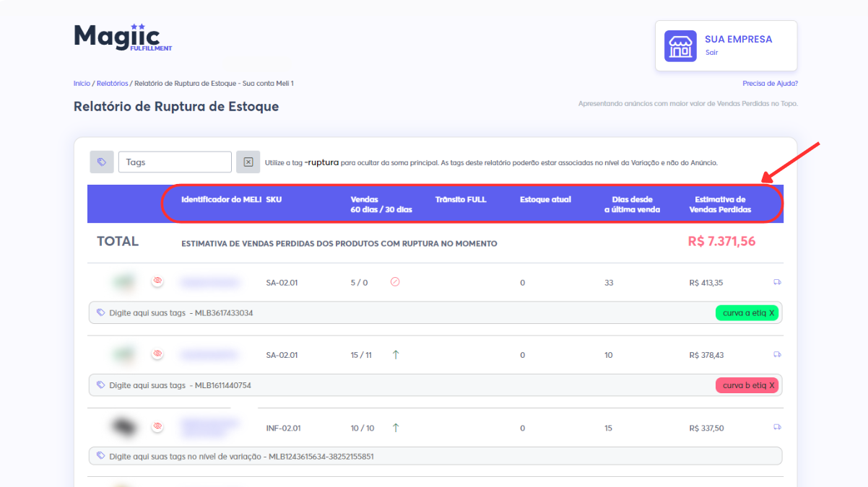The width and height of the screenshot is (868, 487).
Task: Remove the red 'curva b etiq' tag
Action: (x=772, y=385)
